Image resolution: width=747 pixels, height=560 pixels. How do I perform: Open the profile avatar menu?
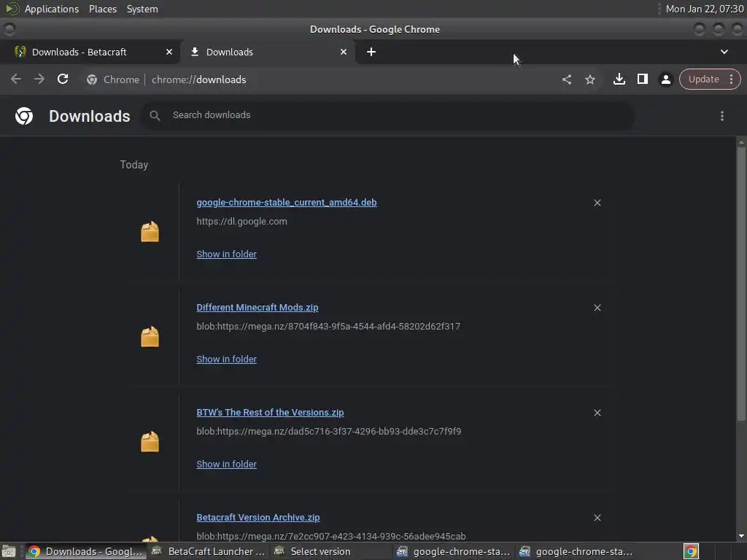pyautogui.click(x=665, y=79)
